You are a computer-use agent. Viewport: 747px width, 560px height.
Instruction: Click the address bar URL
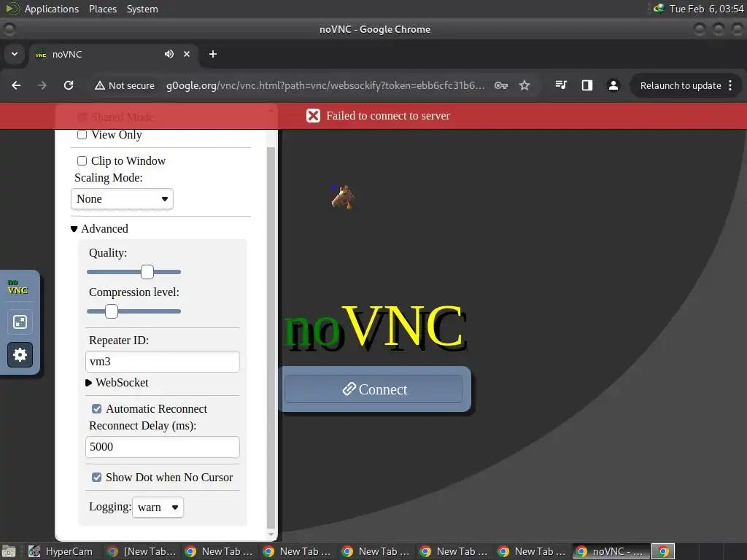[325, 86]
